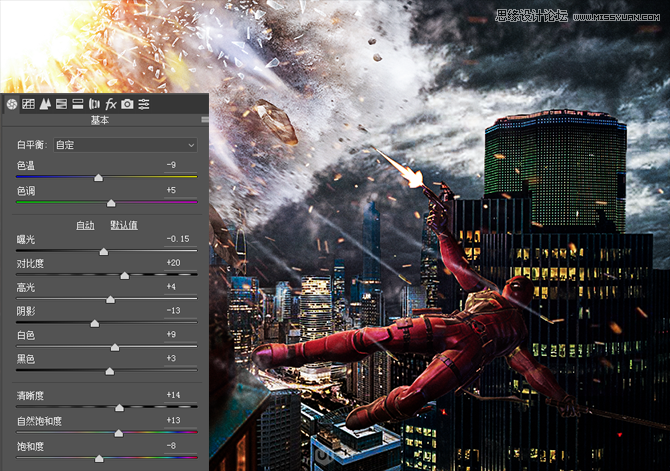Click the 白平衡 label

(x=32, y=145)
